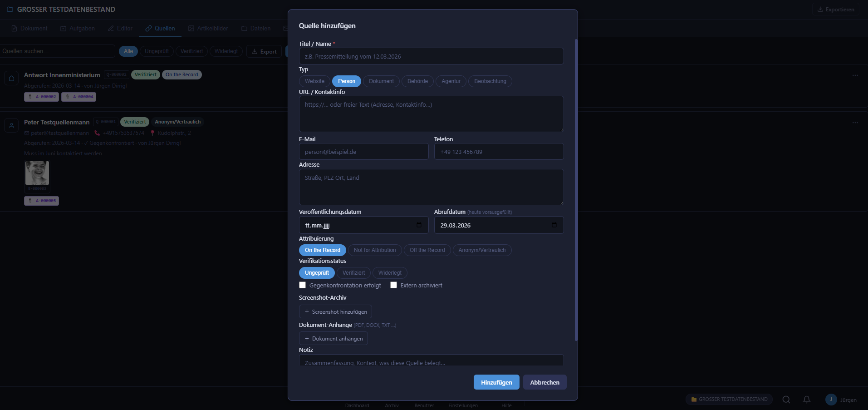Viewport: 868px width, 410px height.
Task: Open three-dot menu for Peter Testquellenmann
Action: tap(855, 123)
